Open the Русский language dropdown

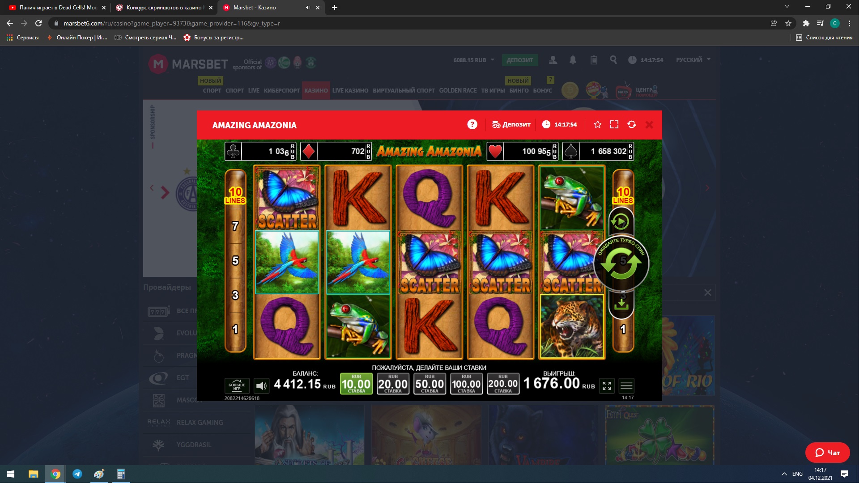point(693,59)
